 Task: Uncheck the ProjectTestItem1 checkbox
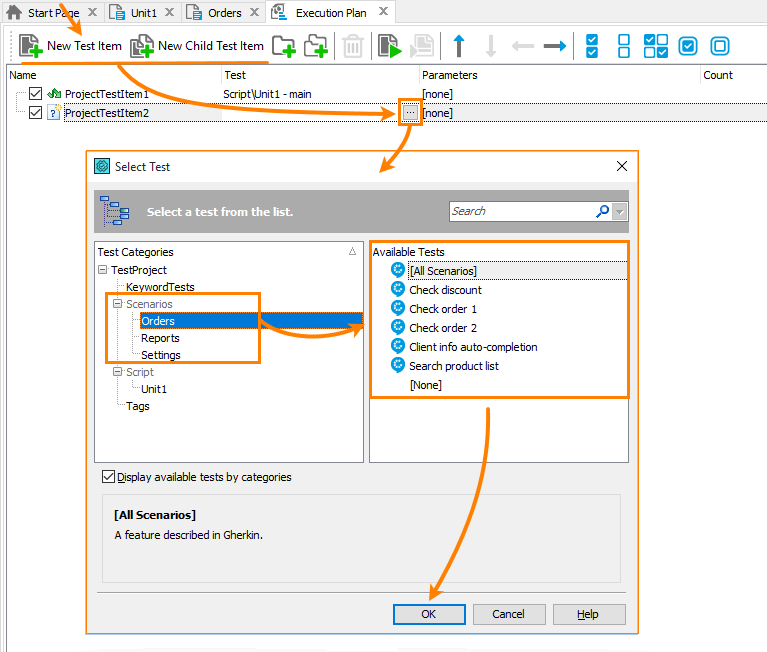pos(36,94)
